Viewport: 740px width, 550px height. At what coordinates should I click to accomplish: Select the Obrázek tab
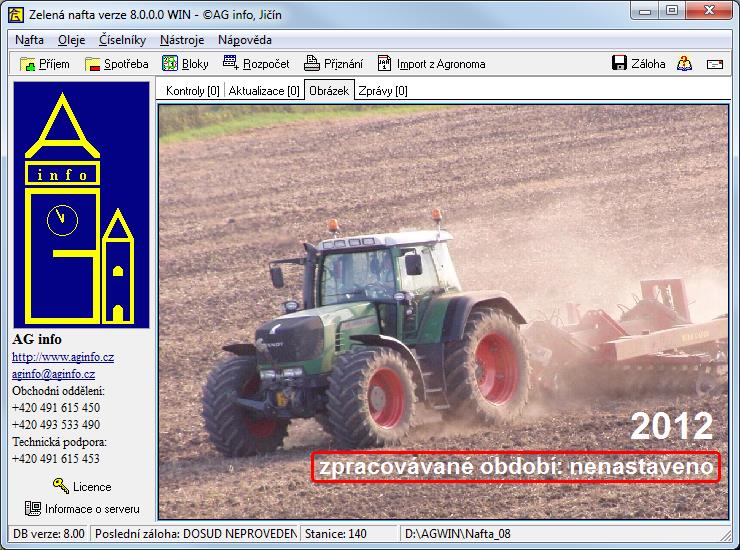329,90
